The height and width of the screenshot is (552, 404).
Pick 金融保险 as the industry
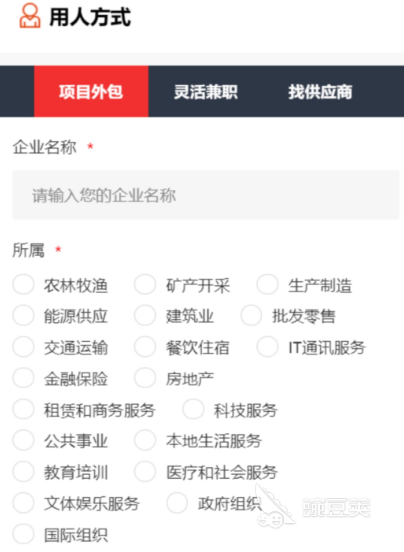23,378
